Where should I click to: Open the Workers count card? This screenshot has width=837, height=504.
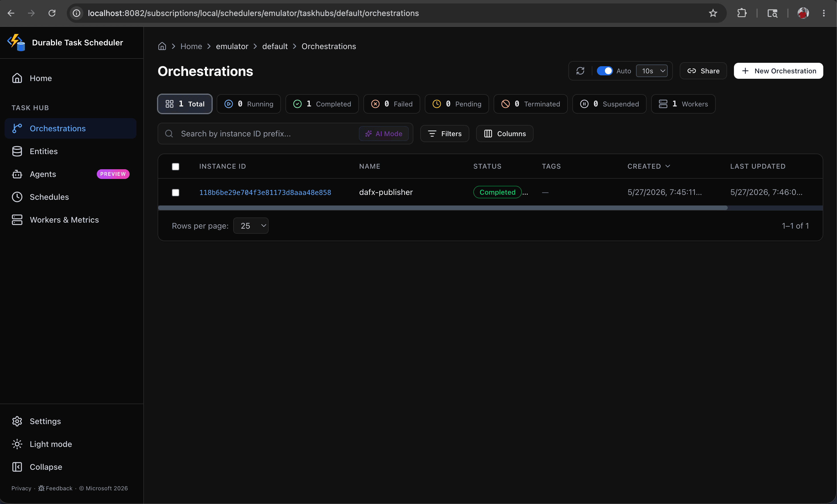(683, 104)
